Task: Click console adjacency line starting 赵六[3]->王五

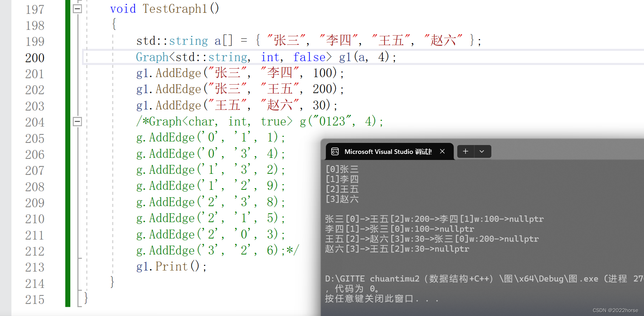Action: pos(397,249)
